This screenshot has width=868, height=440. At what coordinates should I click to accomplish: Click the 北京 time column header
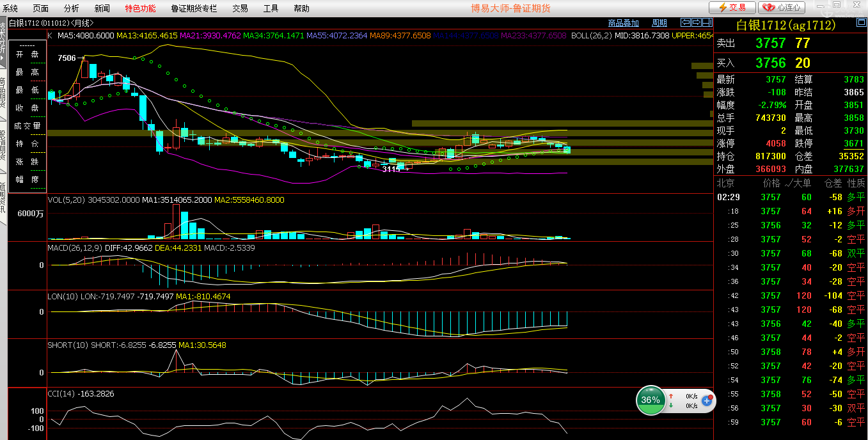(725, 184)
